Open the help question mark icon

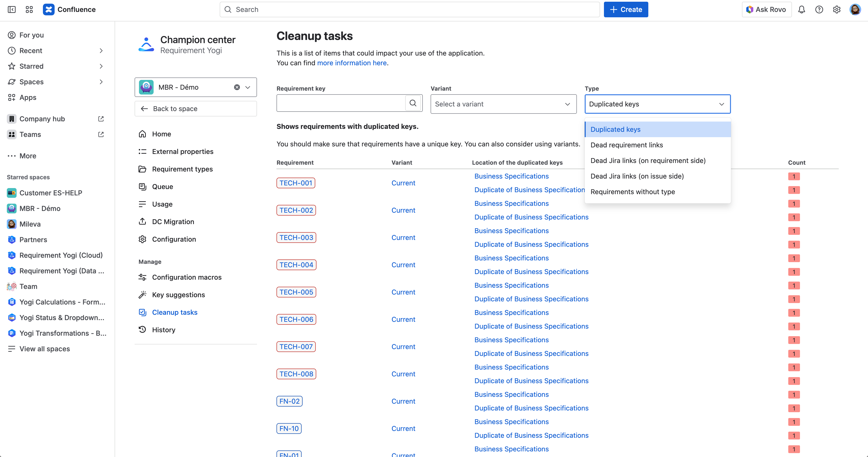tap(819, 10)
